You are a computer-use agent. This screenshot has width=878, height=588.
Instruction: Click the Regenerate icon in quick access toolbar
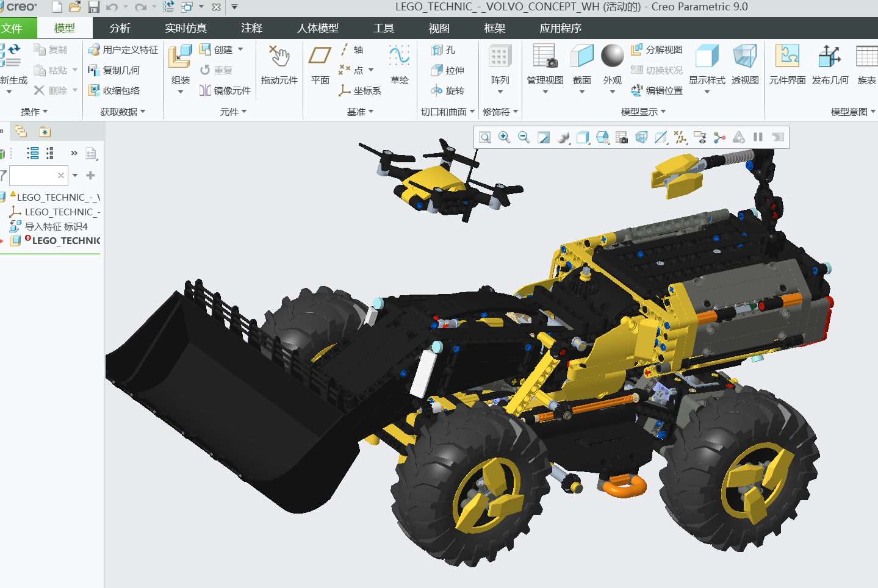tap(168, 7)
